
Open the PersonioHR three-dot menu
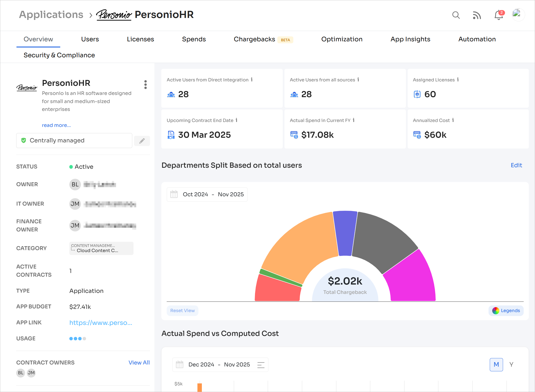[x=146, y=85]
